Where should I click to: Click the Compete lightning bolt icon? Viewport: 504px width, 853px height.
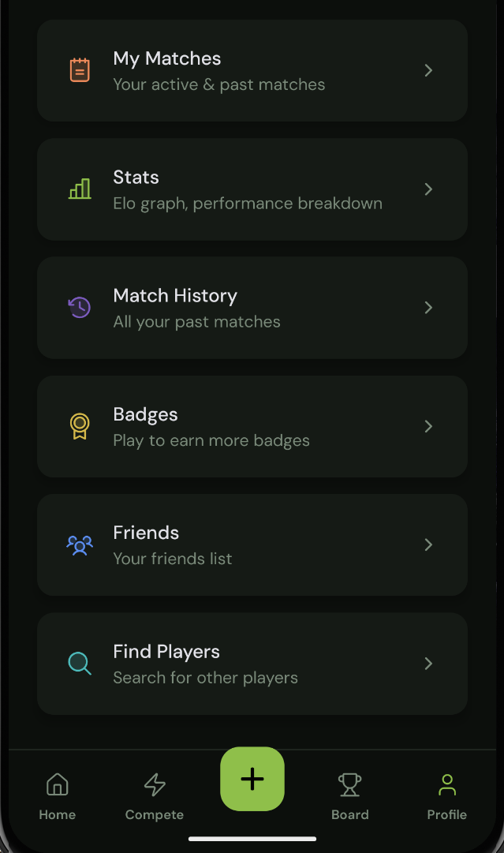pyautogui.click(x=154, y=784)
